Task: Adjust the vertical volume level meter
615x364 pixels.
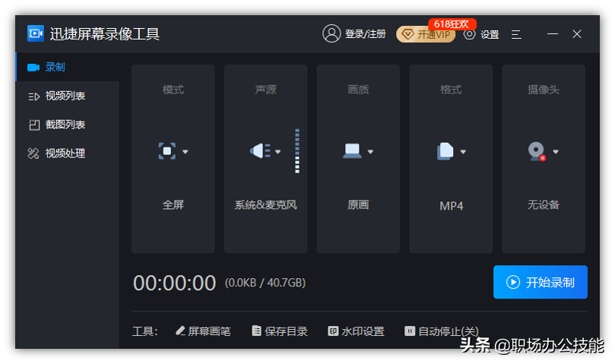Action: 297,151
